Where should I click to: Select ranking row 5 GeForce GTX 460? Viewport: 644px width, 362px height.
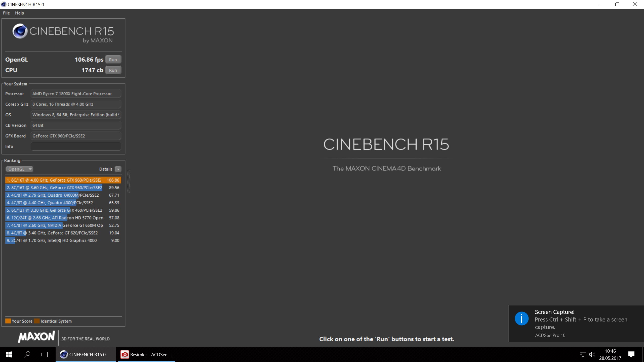point(63,210)
